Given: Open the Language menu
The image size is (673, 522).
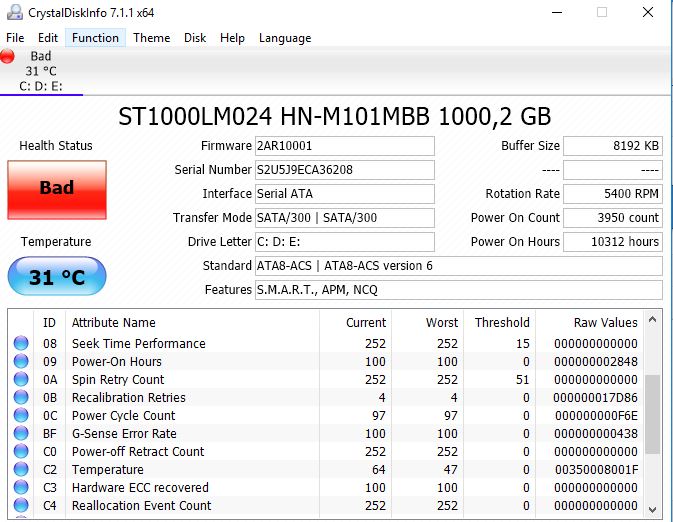Looking at the screenshot, I should tap(285, 38).
